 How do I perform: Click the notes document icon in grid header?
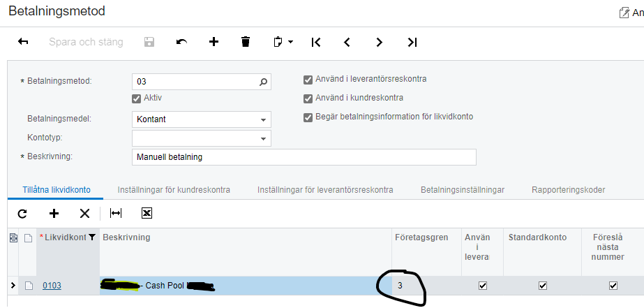28,238
